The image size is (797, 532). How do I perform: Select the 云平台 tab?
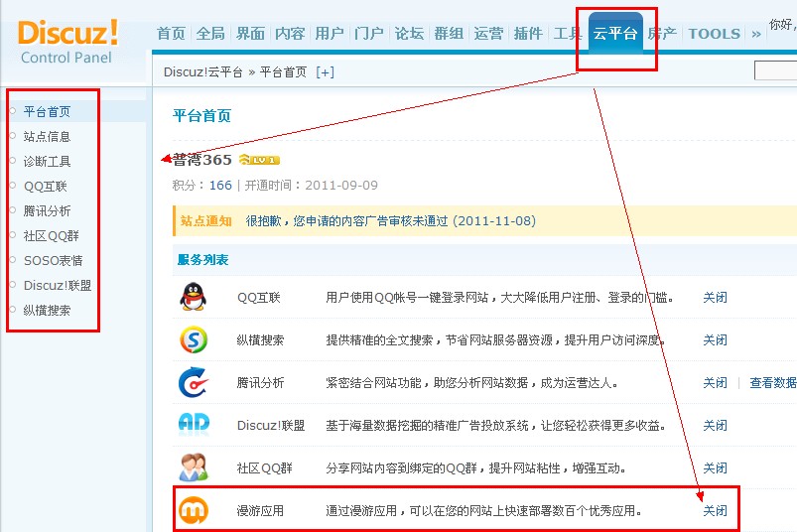(x=615, y=34)
